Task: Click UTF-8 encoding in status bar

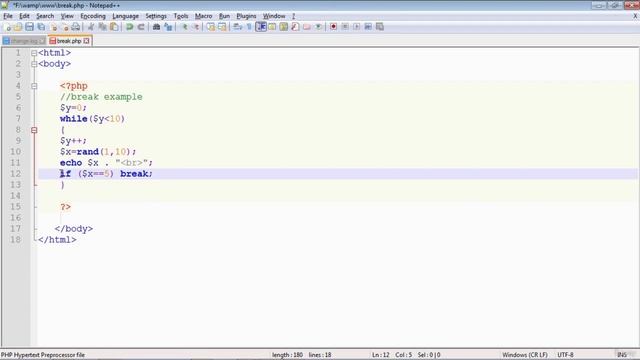Action: tap(565, 355)
